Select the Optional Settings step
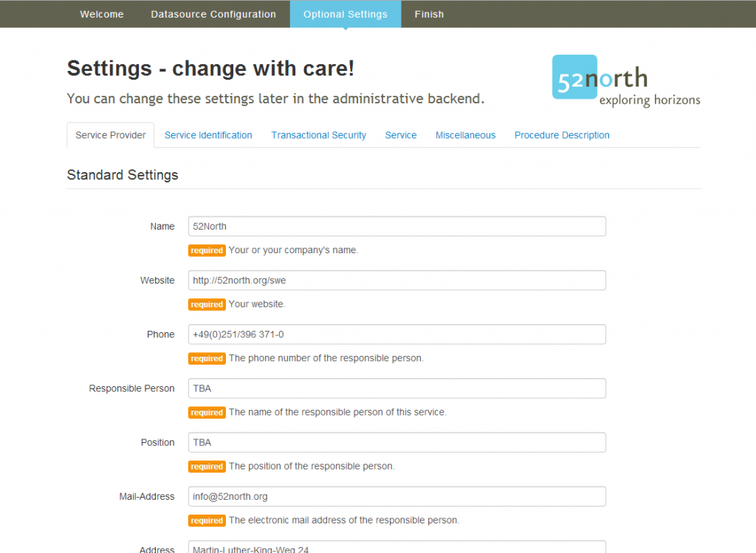The width and height of the screenshot is (756, 553). (346, 14)
